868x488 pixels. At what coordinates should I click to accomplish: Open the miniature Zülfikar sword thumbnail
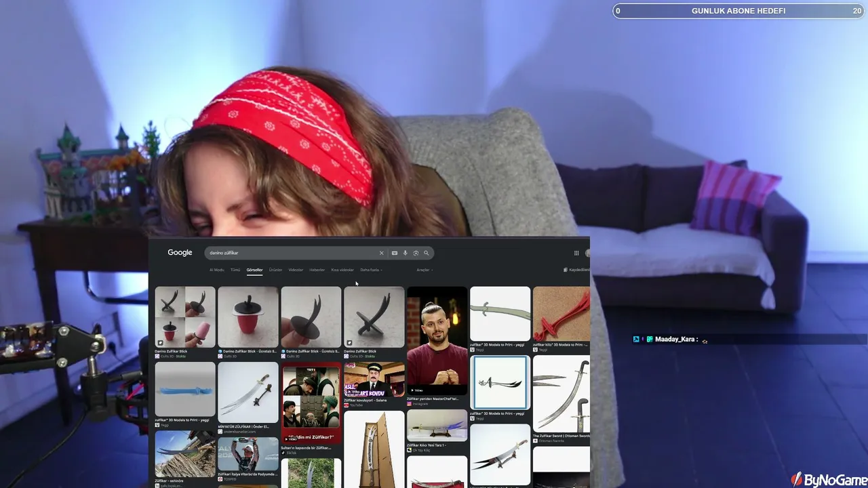click(248, 392)
